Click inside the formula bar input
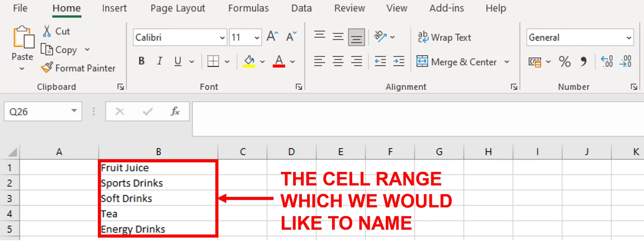644x245 pixels. [418, 119]
